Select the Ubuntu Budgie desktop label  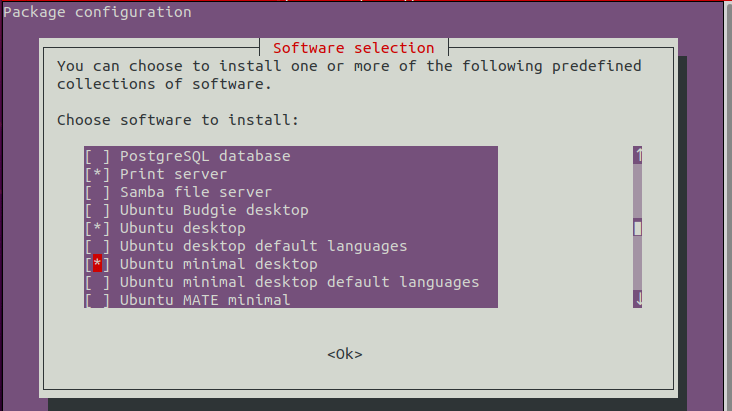click(x=214, y=210)
